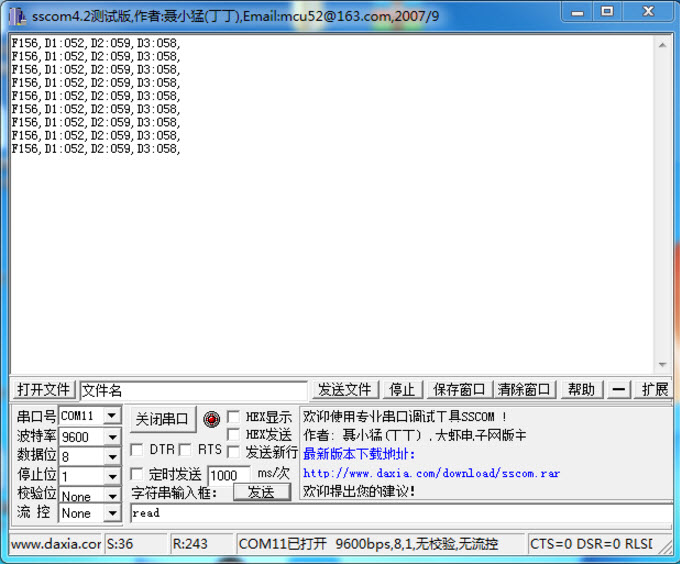
Task: Click the www.daxia.com status bar entry
Action: pos(56,544)
